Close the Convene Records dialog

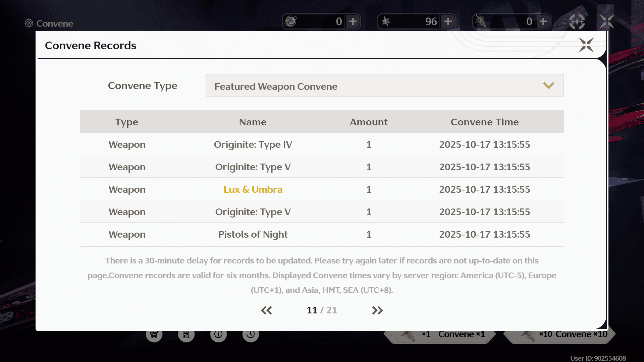[586, 45]
